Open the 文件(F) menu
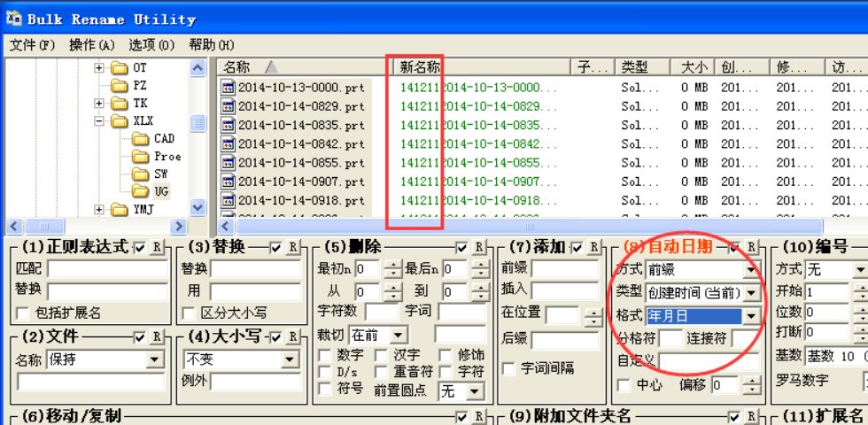This screenshot has height=425, width=868. click(x=33, y=45)
